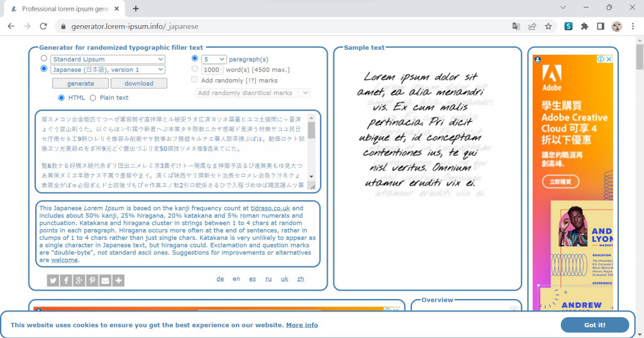Share the page on Pinterest
Viewport: 644px width, 338px height.
click(92, 281)
